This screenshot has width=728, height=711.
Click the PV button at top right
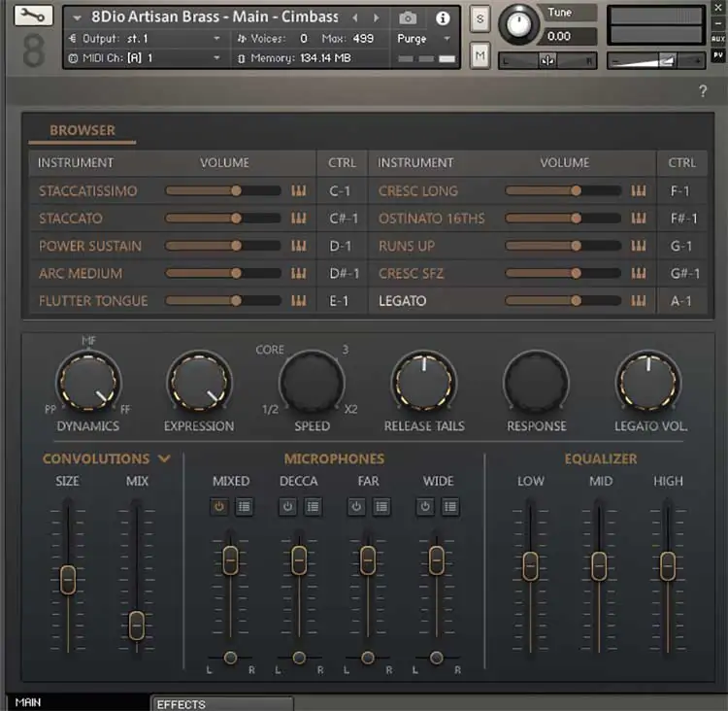717,55
